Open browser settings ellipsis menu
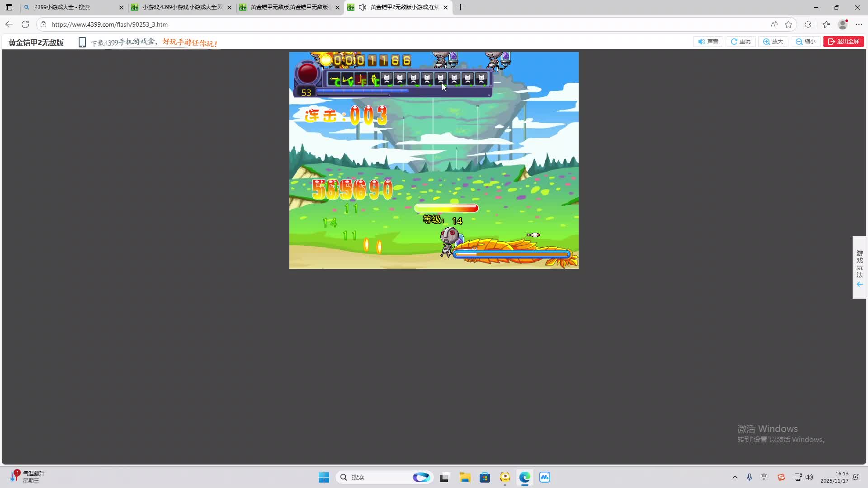The height and width of the screenshot is (488, 868). coord(859,24)
